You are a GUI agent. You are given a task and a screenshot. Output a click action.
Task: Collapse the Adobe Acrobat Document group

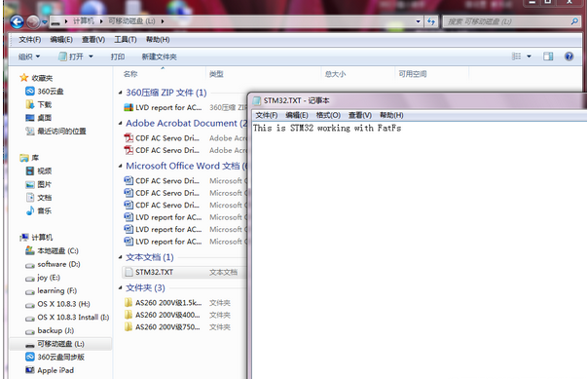pyautogui.click(x=120, y=123)
